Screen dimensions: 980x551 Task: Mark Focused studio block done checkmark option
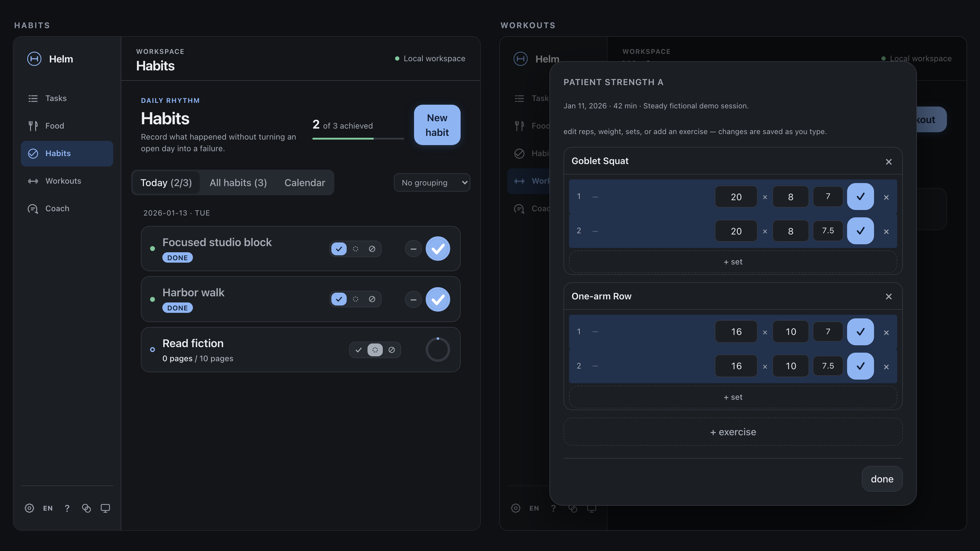point(339,249)
